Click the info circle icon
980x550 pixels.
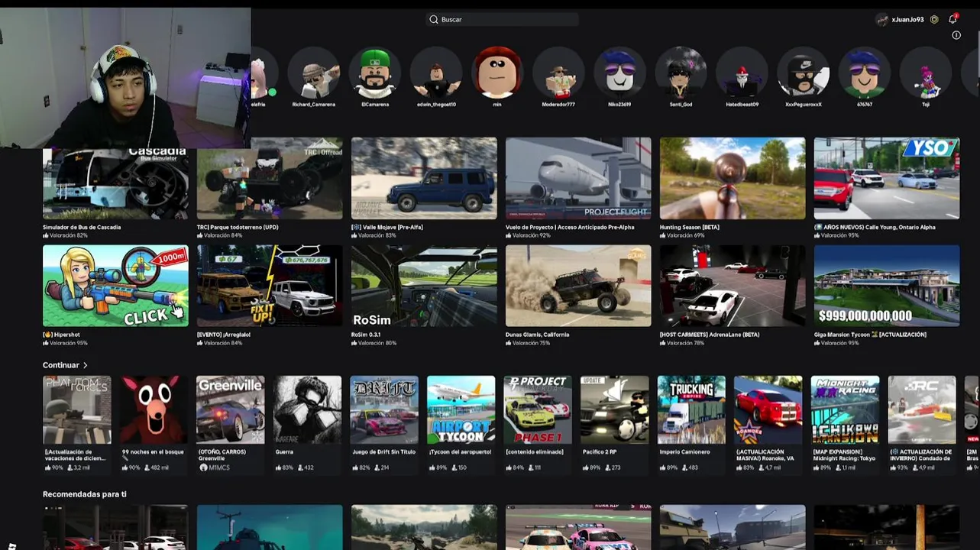tap(956, 35)
